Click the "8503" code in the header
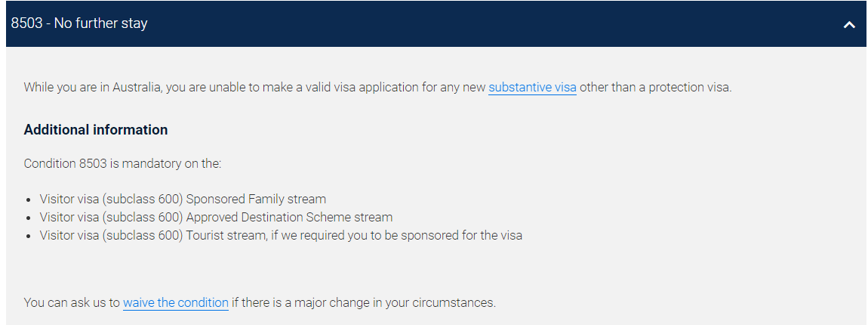Image resolution: width=868 pixels, height=325 pixels. (26, 24)
